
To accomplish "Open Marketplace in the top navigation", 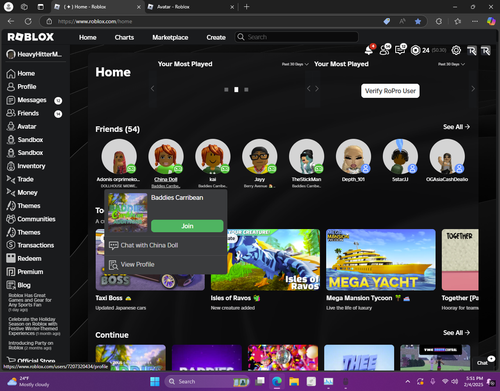I will tap(170, 37).
